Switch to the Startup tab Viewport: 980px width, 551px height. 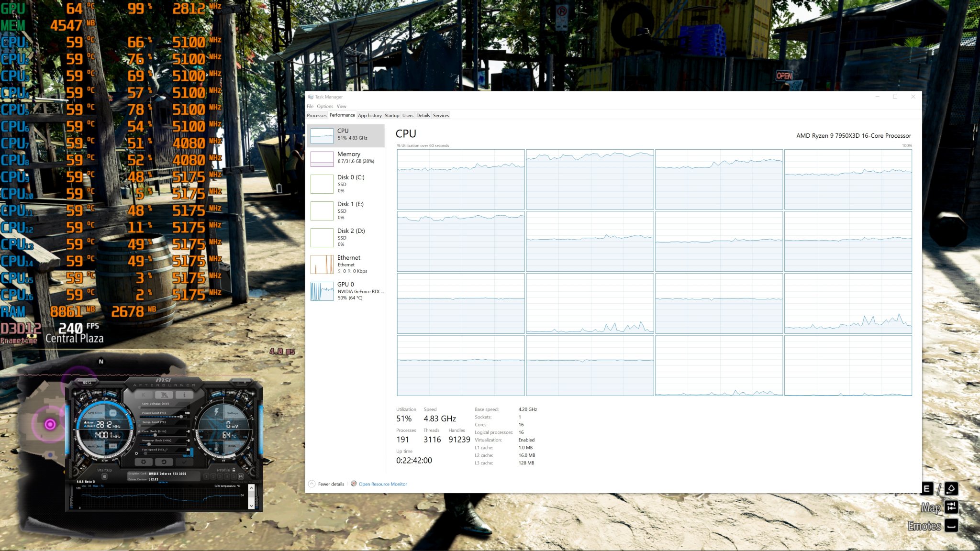[391, 115]
